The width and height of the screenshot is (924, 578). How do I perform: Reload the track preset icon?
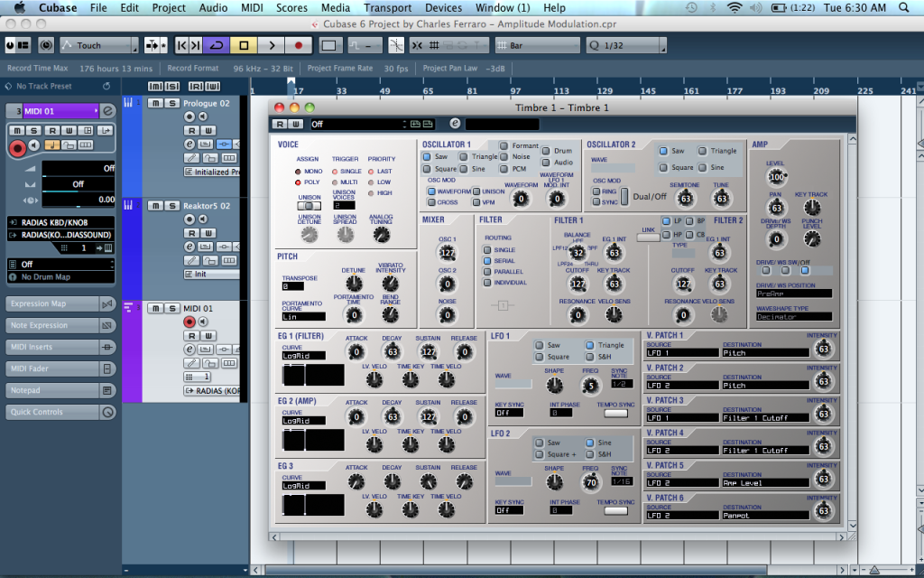click(x=106, y=86)
